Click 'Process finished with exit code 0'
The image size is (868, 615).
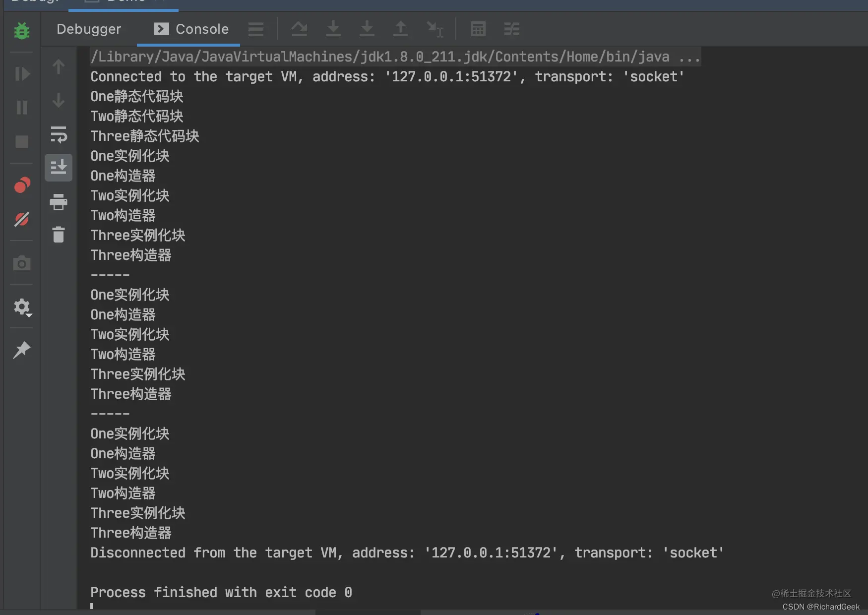(x=221, y=593)
